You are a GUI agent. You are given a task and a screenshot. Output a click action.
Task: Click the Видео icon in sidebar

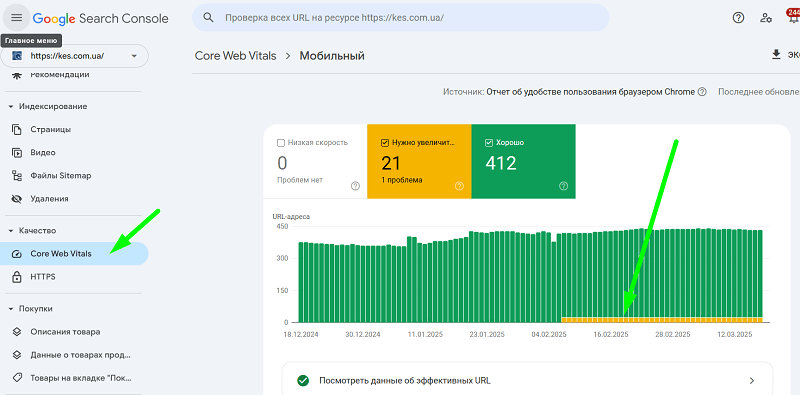pyautogui.click(x=17, y=153)
